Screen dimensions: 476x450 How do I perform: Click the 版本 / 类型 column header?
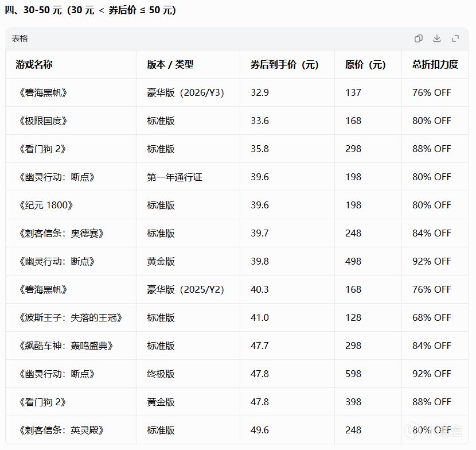tap(170, 64)
